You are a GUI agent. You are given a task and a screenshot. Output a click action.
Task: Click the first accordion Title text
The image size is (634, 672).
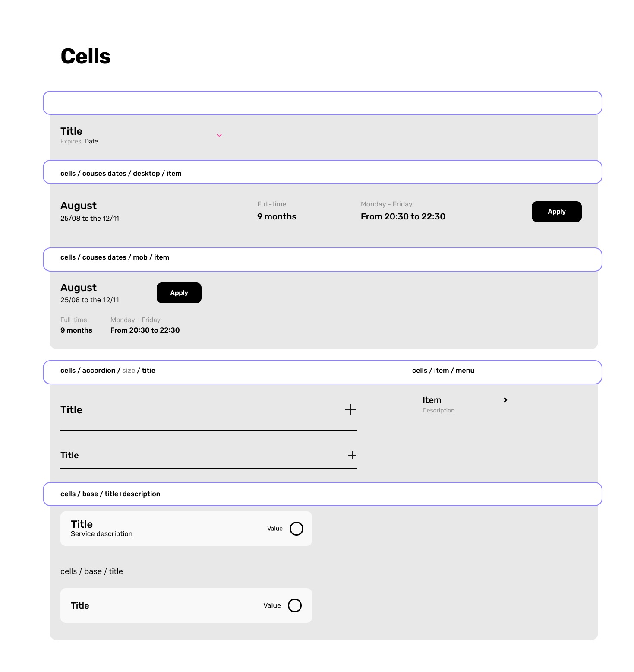(71, 410)
